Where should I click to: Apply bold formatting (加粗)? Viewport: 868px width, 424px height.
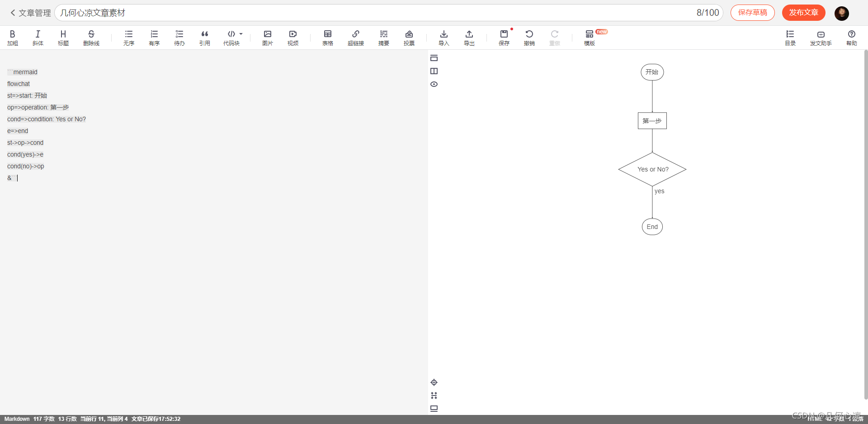(13, 38)
